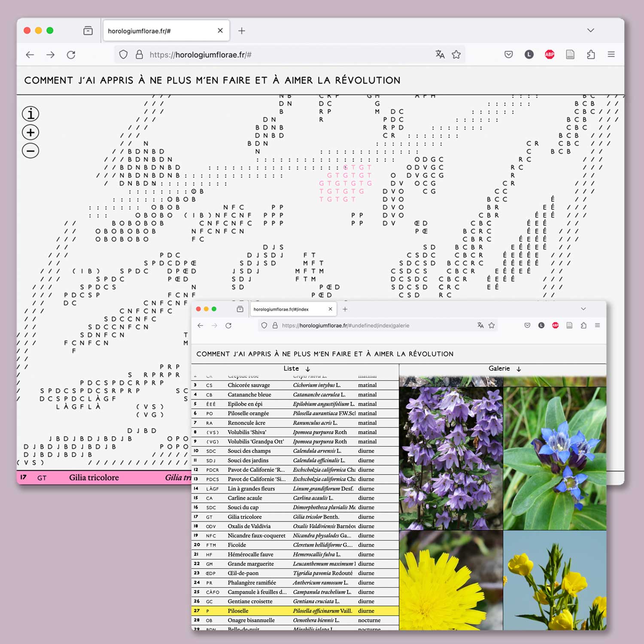Select the Grande marguerite row
Viewport: 644px width, 644px height.
tap(295, 564)
